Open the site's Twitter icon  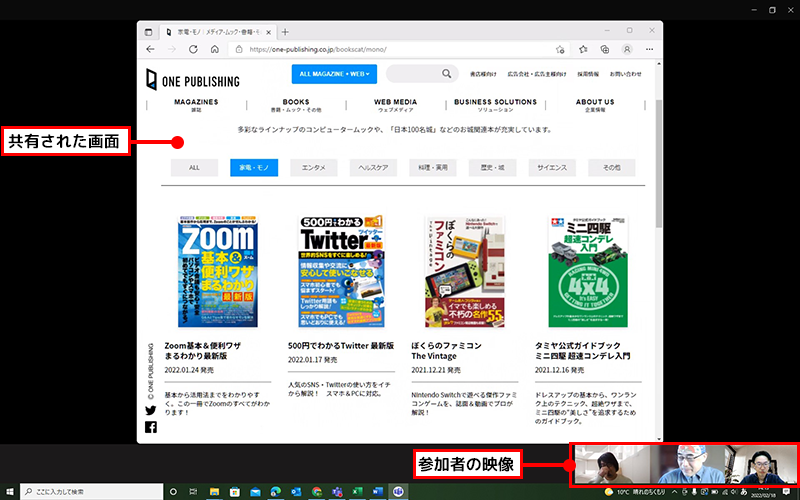click(x=151, y=410)
